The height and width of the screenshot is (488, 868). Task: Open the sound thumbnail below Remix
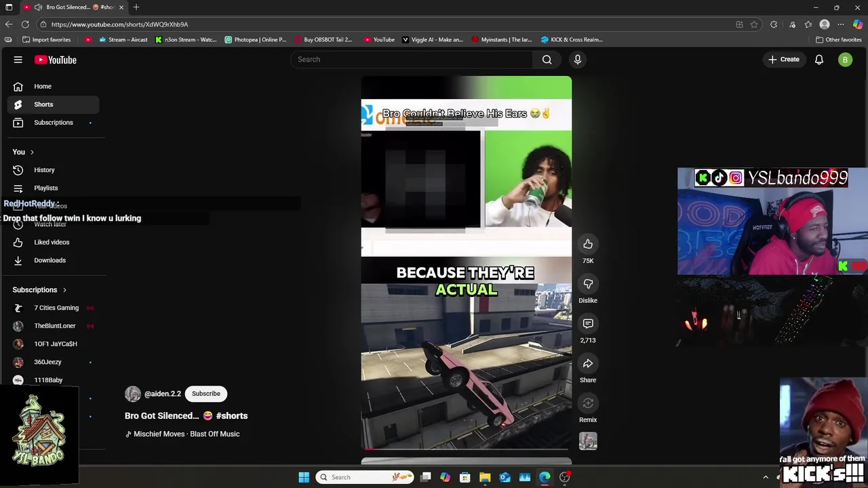click(588, 441)
